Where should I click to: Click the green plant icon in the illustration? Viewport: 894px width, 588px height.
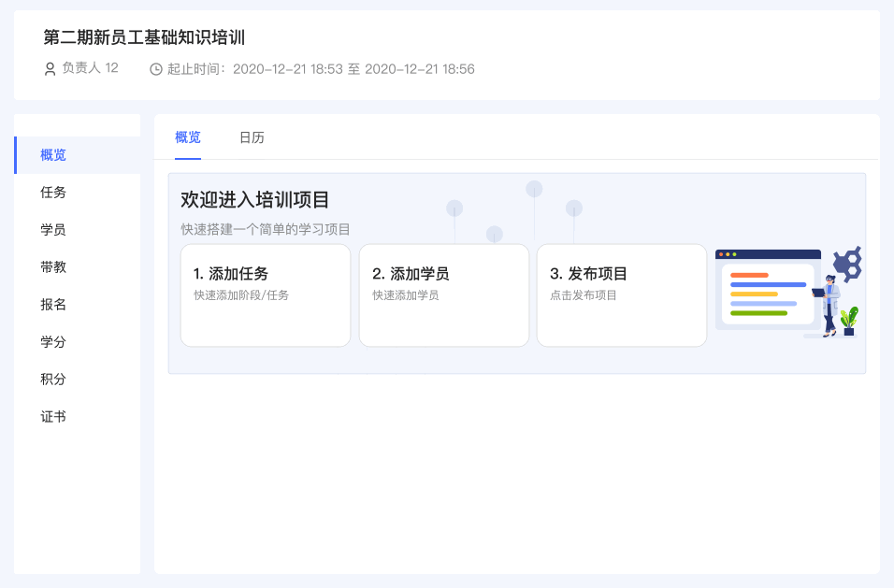(849, 321)
